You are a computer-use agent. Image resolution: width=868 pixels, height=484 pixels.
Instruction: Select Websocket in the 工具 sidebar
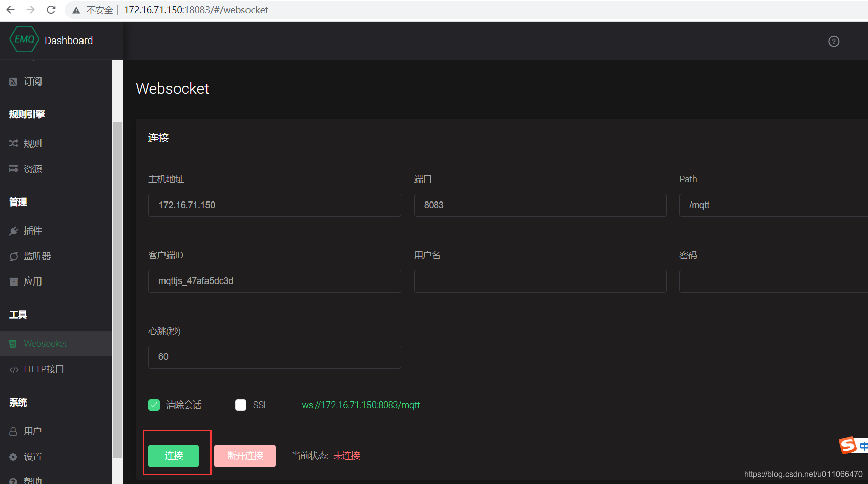(45, 343)
